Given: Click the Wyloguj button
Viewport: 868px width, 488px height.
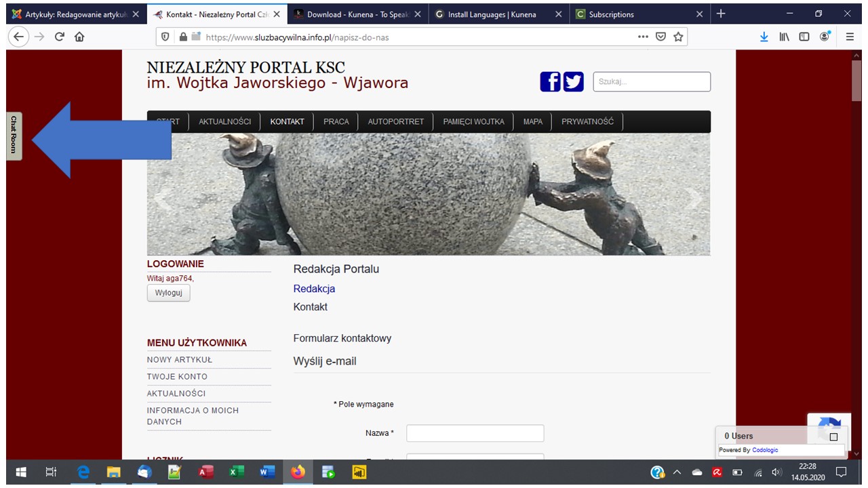Looking at the screenshot, I should coord(169,293).
